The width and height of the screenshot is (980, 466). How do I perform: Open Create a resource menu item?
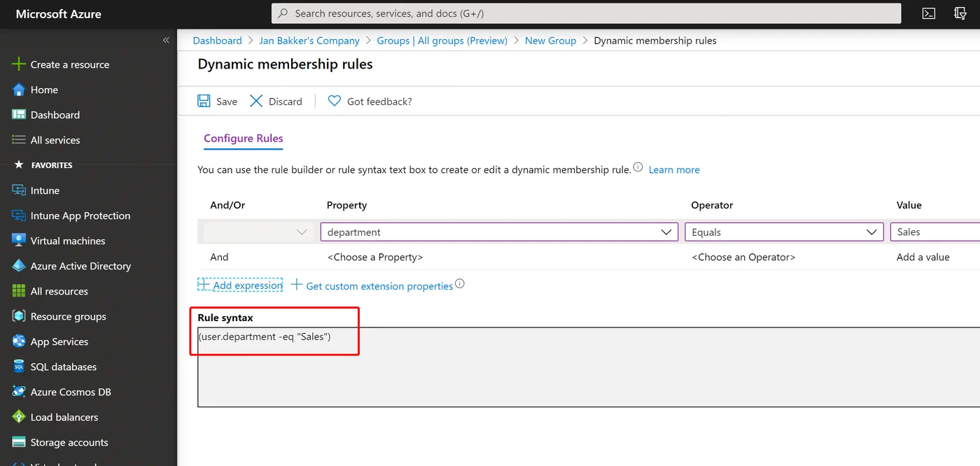point(70,64)
